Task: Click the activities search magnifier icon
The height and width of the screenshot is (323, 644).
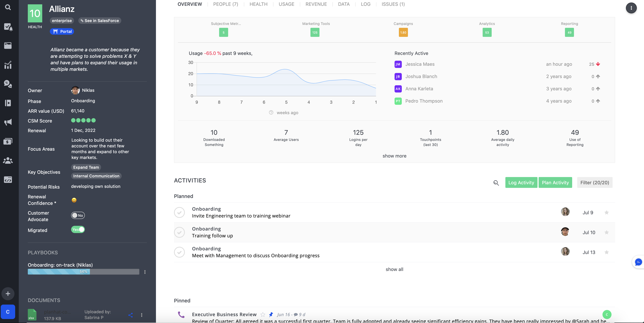Action: coord(496,183)
